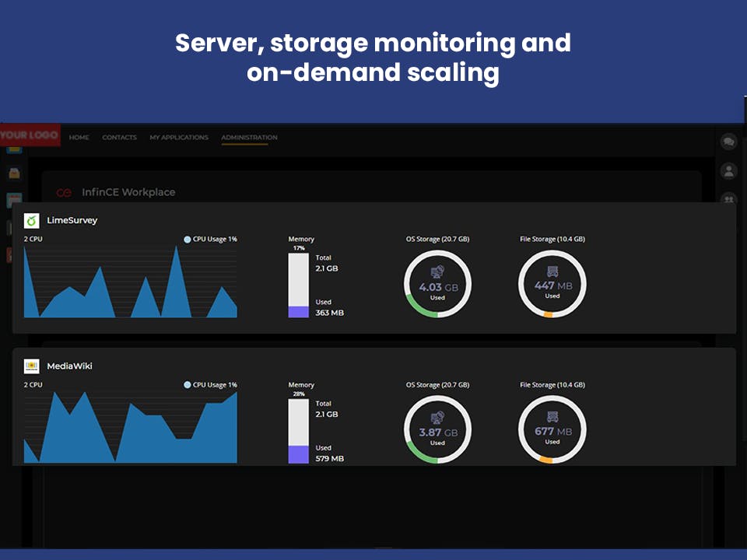Click the storage icon in 447 MB gauge

pos(552,271)
